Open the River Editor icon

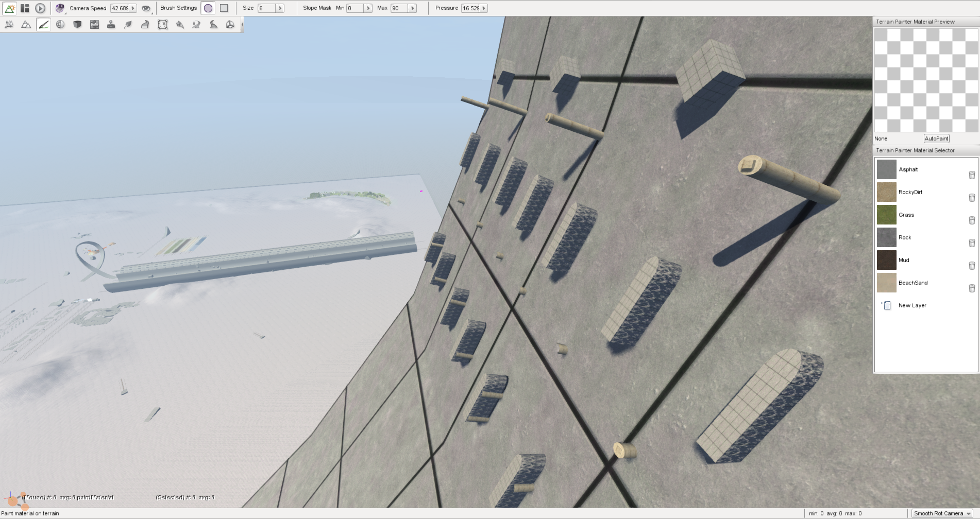[x=196, y=24]
